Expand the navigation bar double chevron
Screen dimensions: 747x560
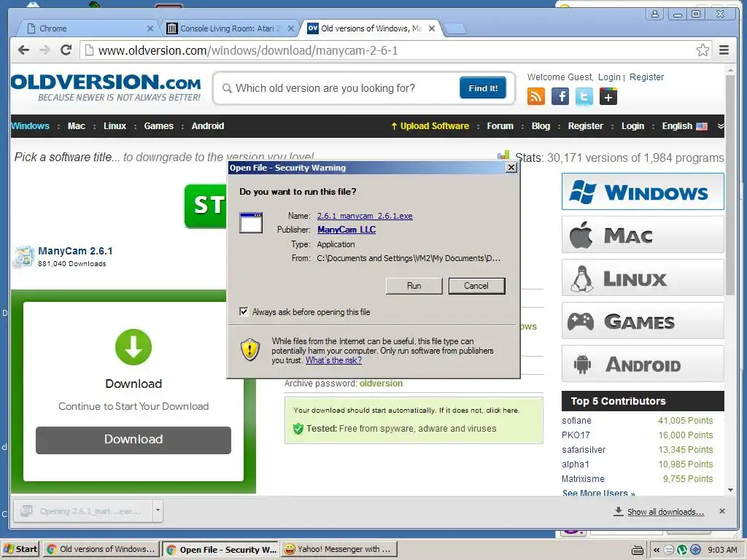(720, 126)
